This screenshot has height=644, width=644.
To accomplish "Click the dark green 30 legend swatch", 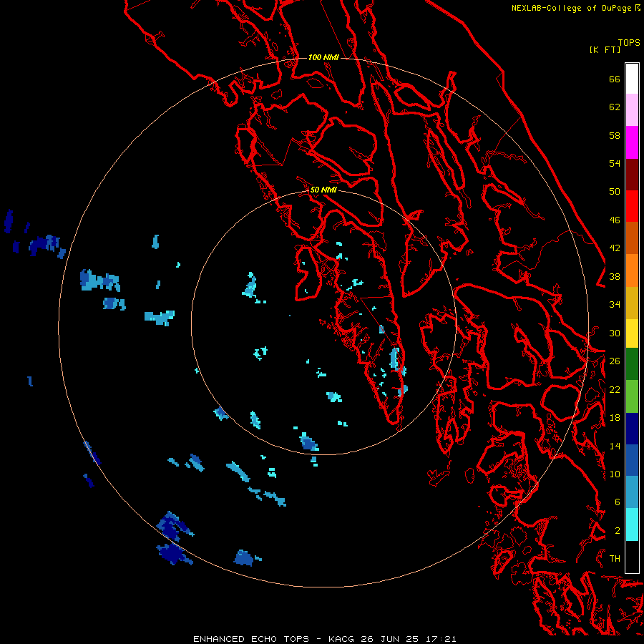I will (x=632, y=364).
